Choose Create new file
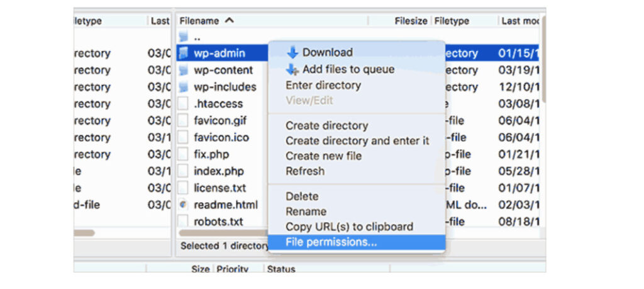644x289 pixels. 357,156
